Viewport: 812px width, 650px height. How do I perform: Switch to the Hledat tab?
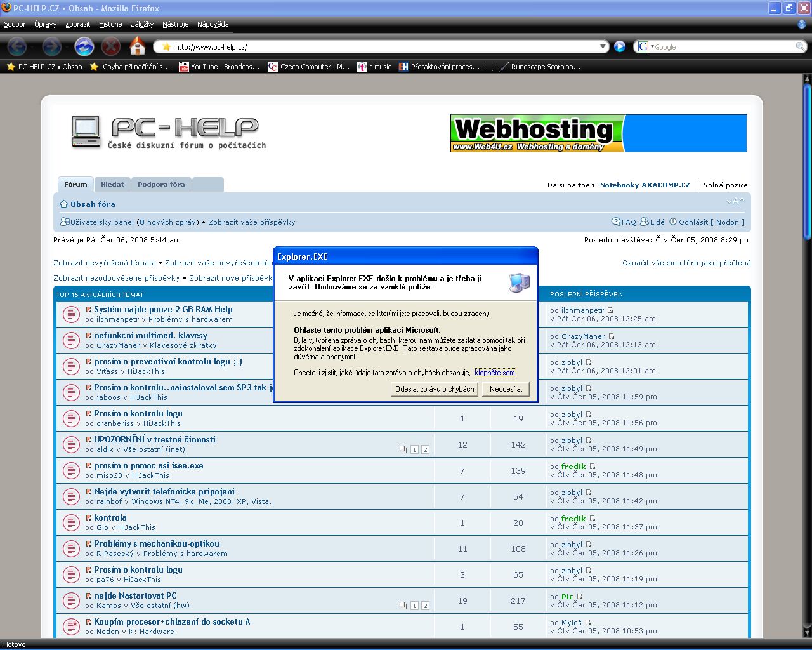[x=113, y=185]
